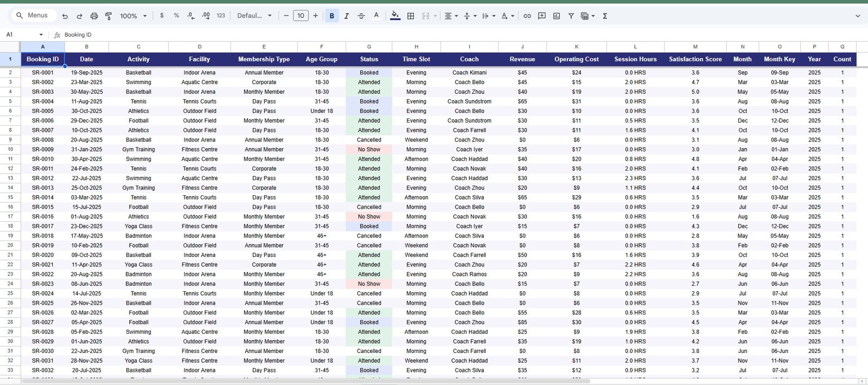868x385 pixels.
Task: Open the Borders tool
Action: (x=411, y=16)
